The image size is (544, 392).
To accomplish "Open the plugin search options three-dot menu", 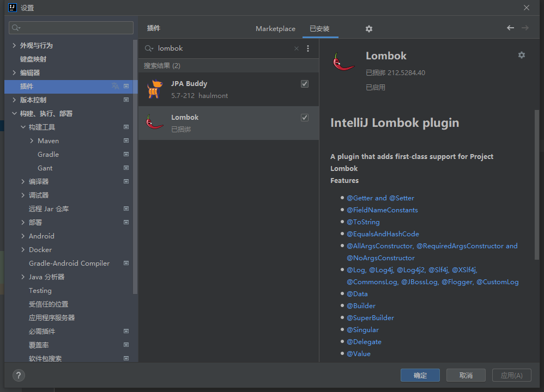I will 308,48.
